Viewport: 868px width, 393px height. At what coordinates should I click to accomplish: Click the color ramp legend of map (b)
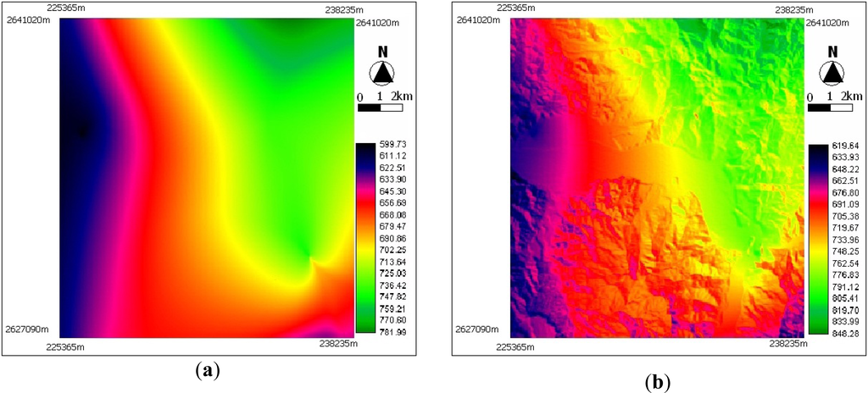[x=816, y=240]
